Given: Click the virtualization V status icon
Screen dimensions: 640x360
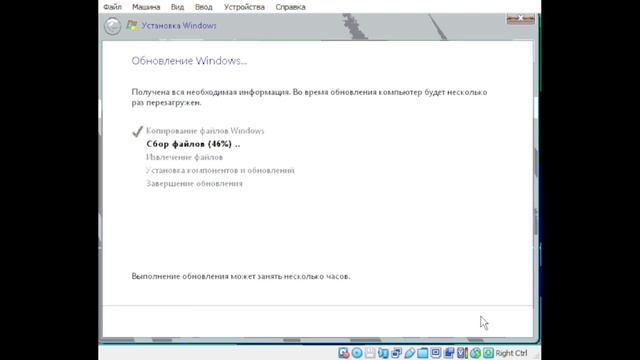Looking at the screenshot, I should click(462, 353).
